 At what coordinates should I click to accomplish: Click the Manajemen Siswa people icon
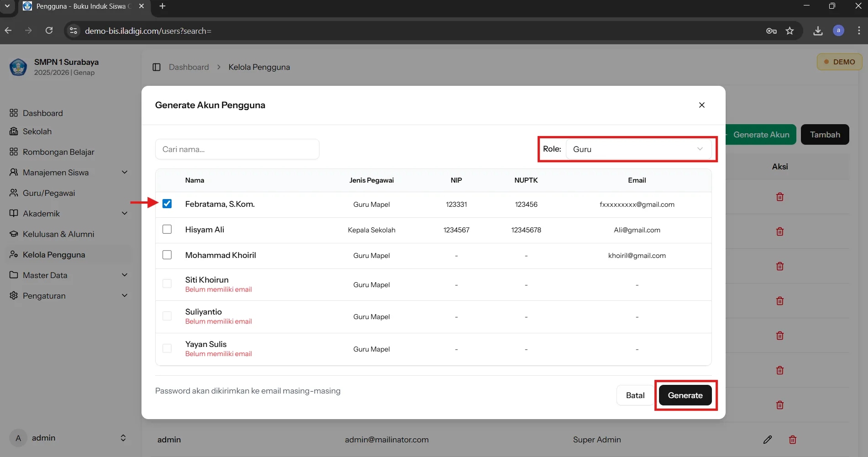pos(14,172)
